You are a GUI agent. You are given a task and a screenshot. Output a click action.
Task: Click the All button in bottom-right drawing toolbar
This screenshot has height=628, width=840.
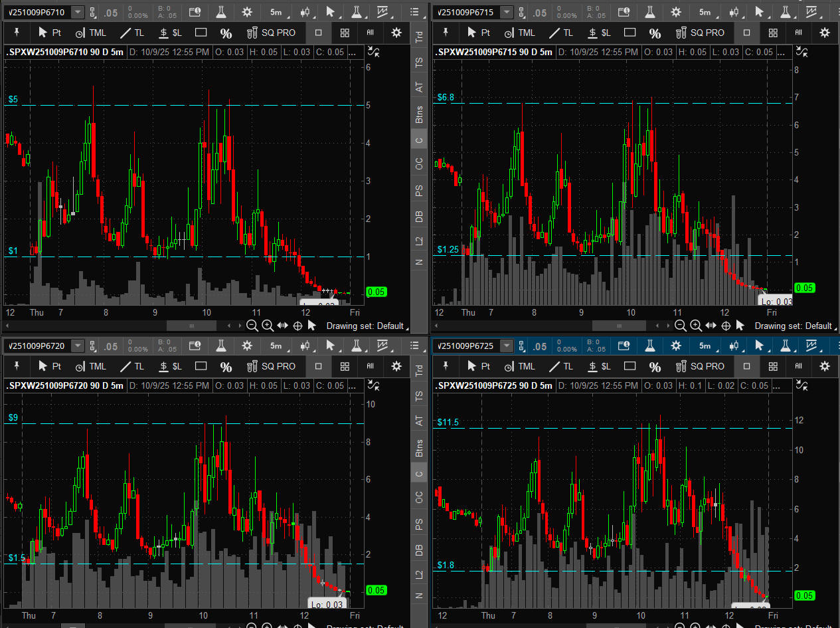[798, 366]
